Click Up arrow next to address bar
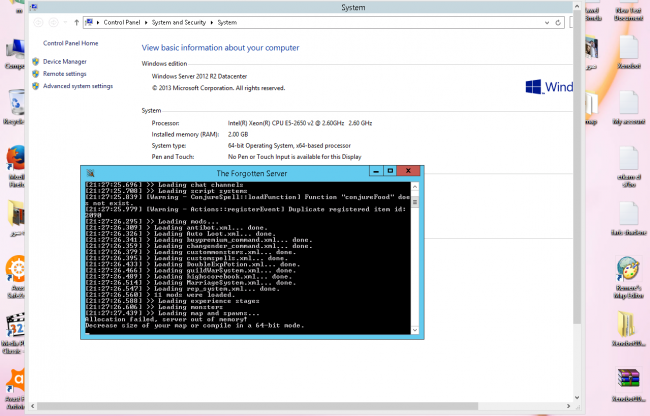 (76, 22)
